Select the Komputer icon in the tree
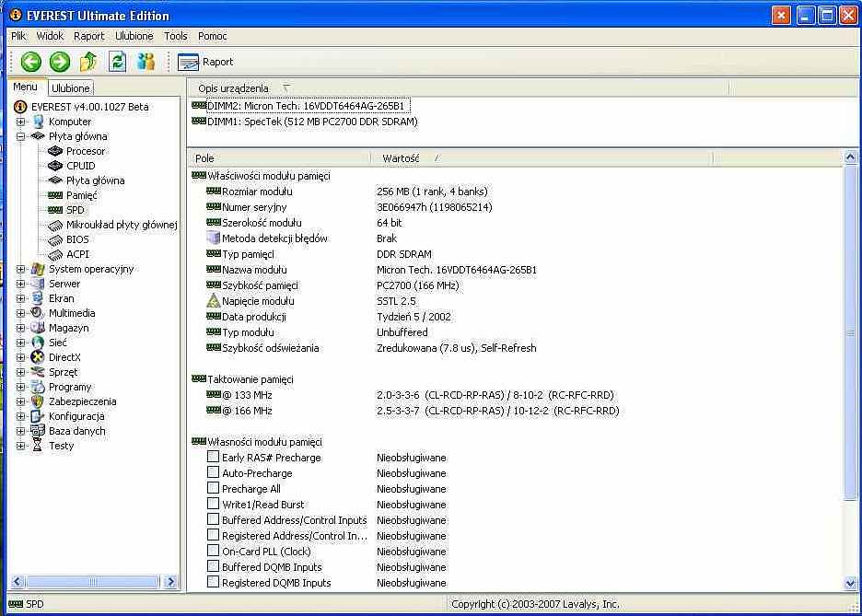Viewport: 862px width, 616px height. coord(38,122)
